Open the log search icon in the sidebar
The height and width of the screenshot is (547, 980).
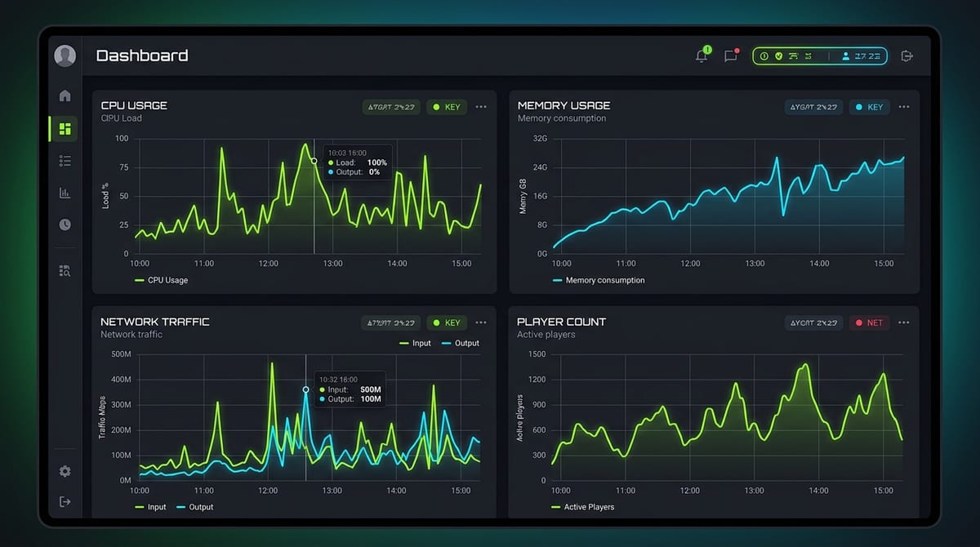[65, 270]
